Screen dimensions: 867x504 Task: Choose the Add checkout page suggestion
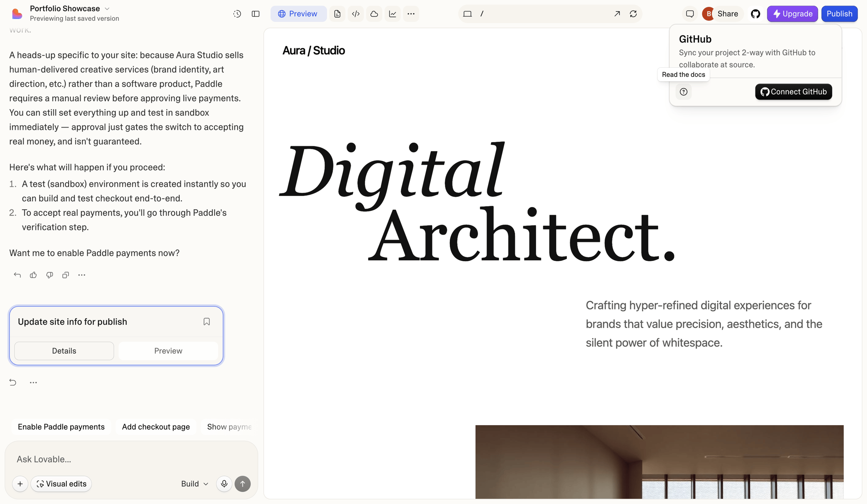[x=156, y=427]
